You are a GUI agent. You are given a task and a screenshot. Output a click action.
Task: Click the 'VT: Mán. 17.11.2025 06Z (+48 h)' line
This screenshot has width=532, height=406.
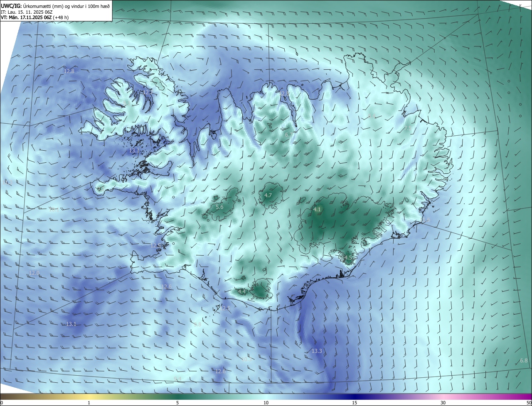click(34, 17)
